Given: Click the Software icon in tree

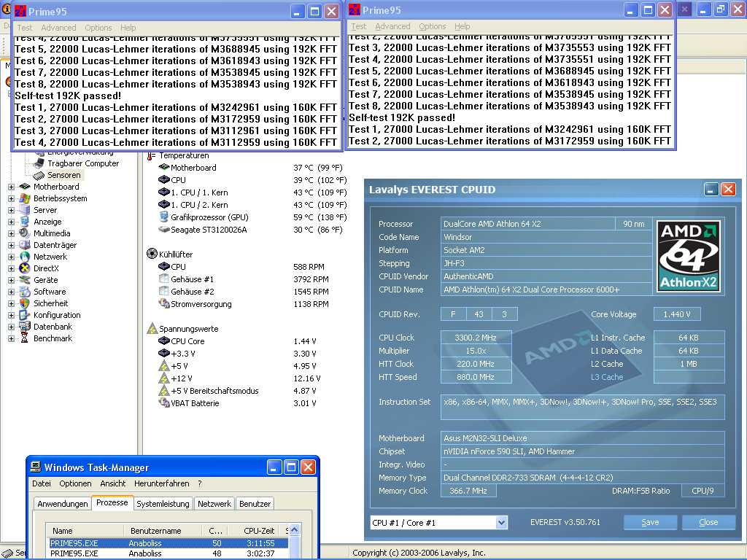Looking at the screenshot, I should [25, 292].
